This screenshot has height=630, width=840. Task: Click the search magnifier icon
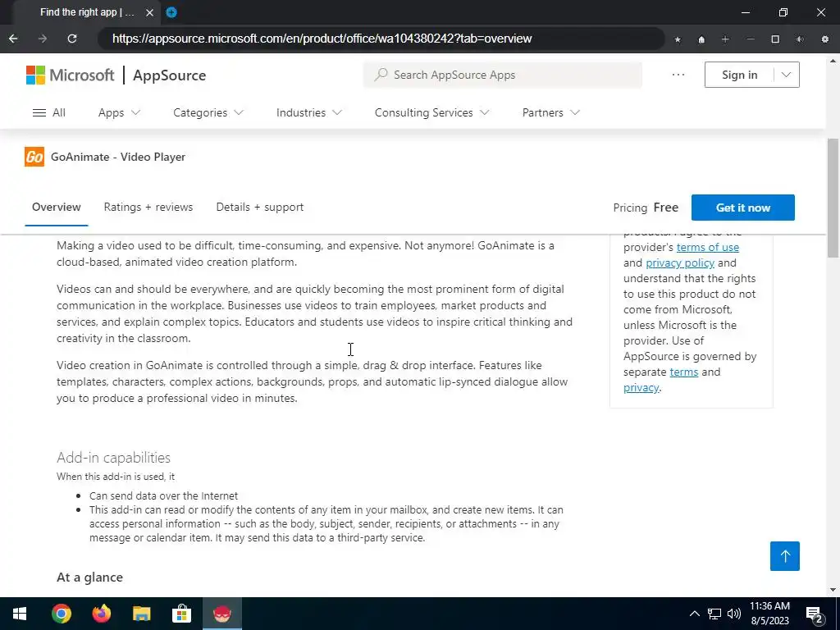(381, 75)
